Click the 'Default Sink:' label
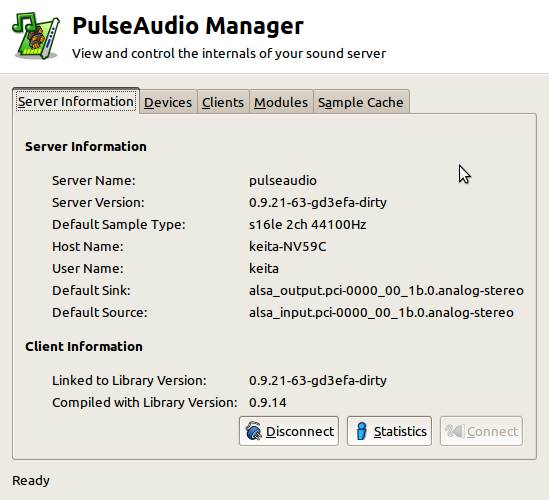The image size is (549, 500). (x=91, y=291)
